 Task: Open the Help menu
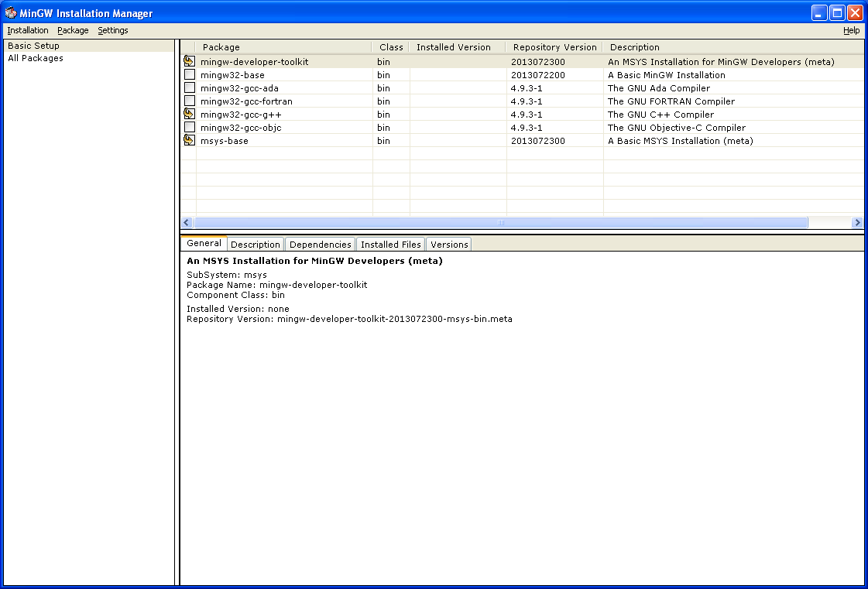pos(852,30)
